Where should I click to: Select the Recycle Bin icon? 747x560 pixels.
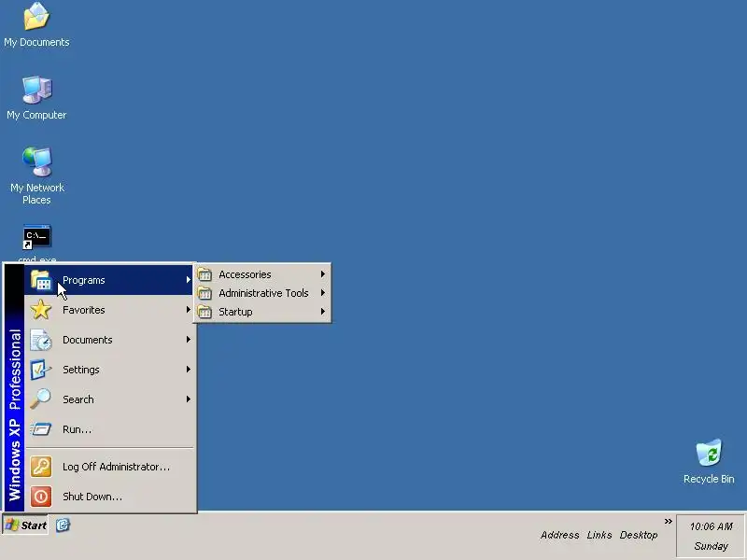pos(709,453)
